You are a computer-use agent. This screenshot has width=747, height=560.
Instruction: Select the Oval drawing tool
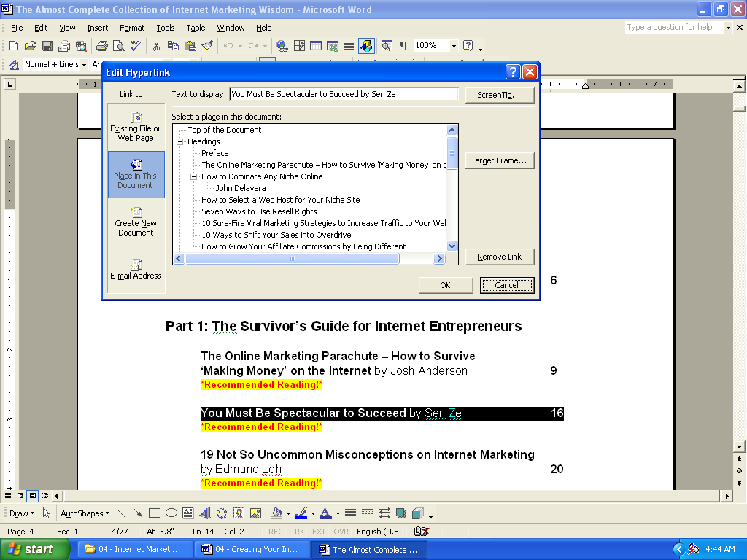click(x=170, y=513)
